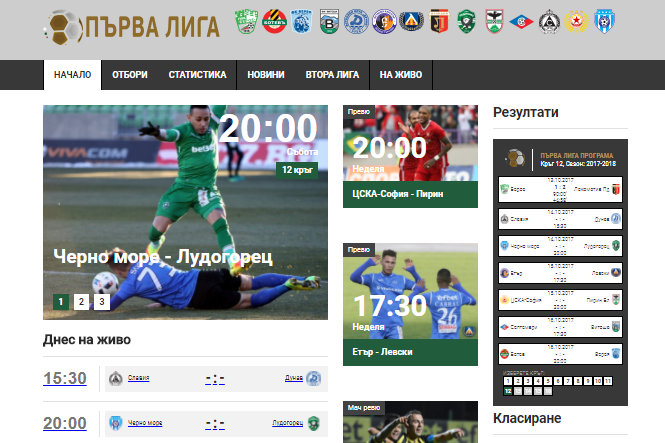The height and width of the screenshot is (443, 665).
Task: Go to the Начало tab
Action: (73, 75)
